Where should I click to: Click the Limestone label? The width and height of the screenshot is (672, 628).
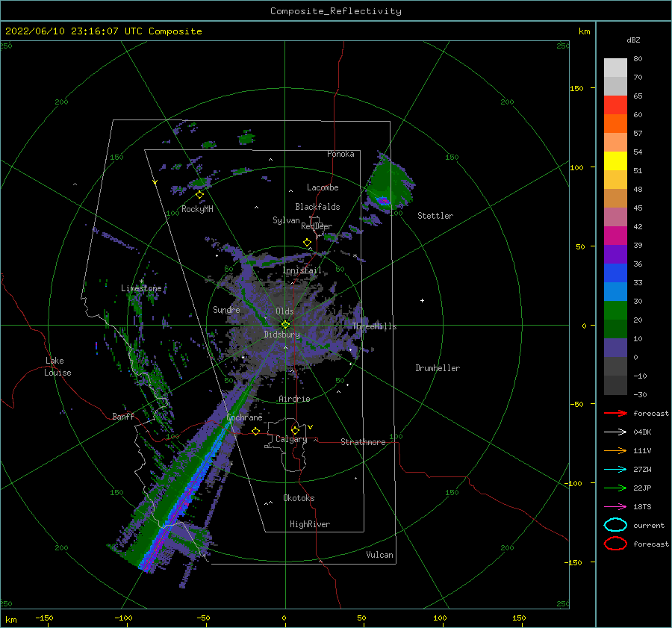click(x=141, y=288)
